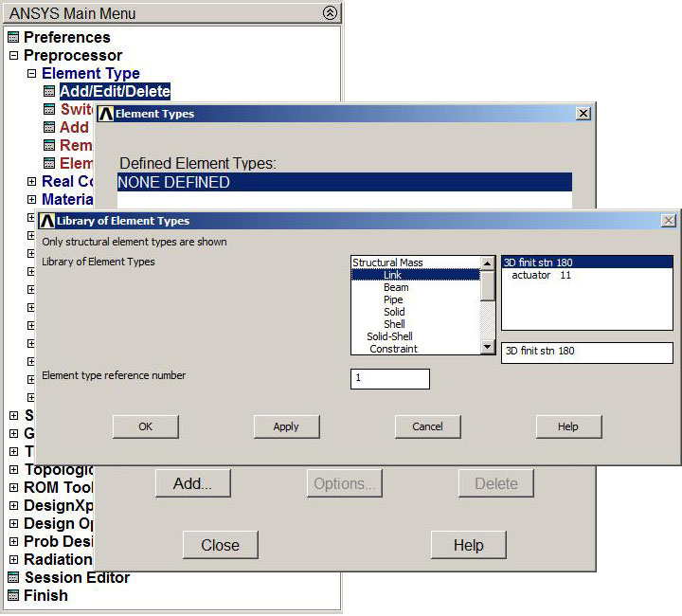Click the Preferences menu icon
The width and height of the screenshot is (682, 616).
[13, 38]
